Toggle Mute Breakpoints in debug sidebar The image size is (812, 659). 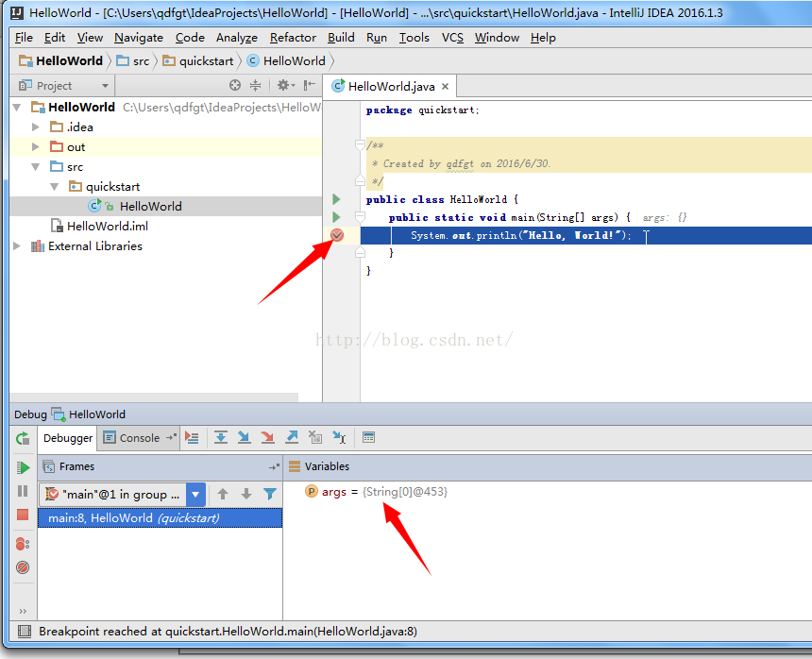click(x=23, y=567)
